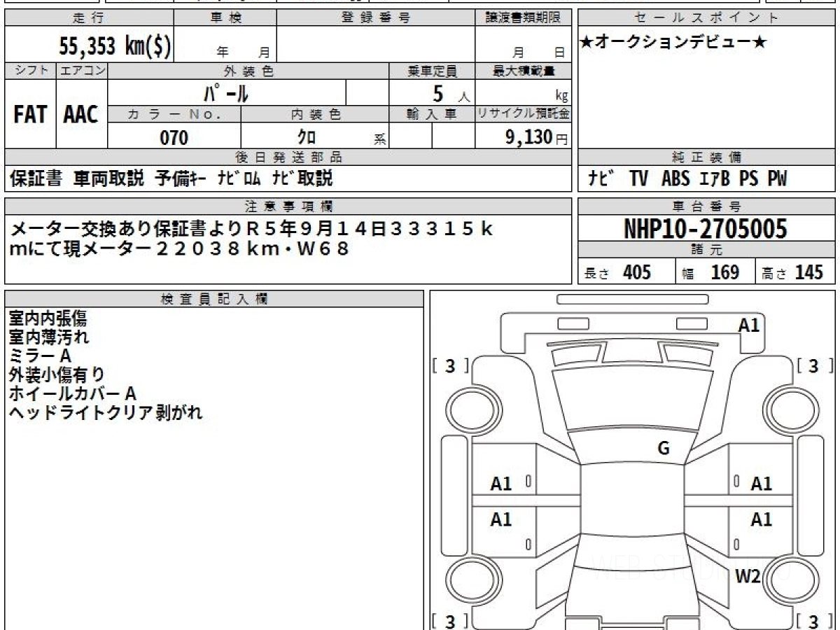
Task: Select the セールスポイント heading
Action: (x=707, y=18)
